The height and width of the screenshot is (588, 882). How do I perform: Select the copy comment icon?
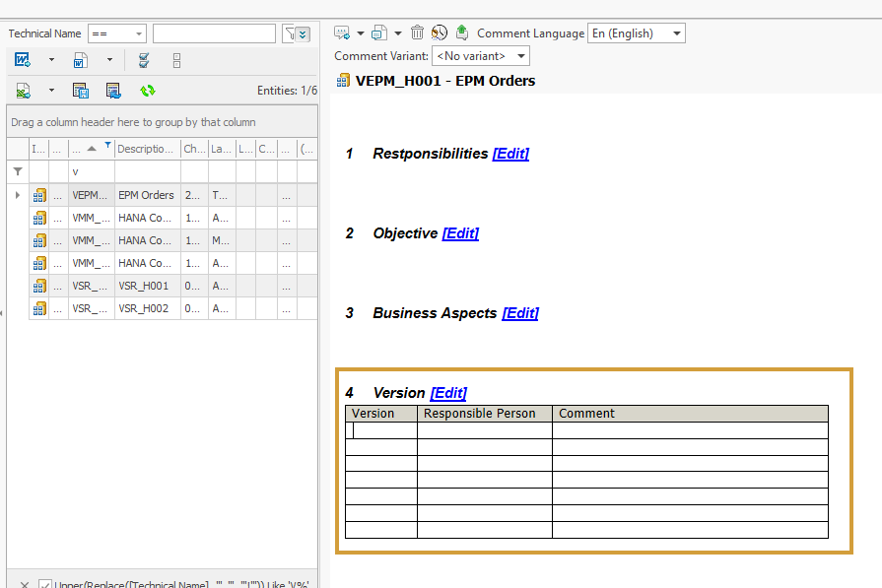point(378,33)
